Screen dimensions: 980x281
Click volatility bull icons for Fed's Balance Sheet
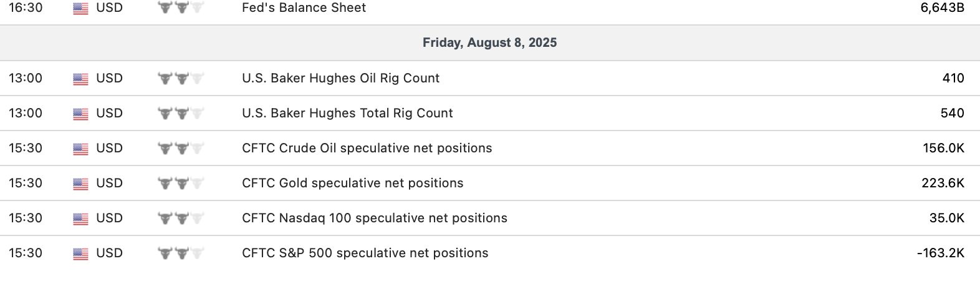point(181,8)
